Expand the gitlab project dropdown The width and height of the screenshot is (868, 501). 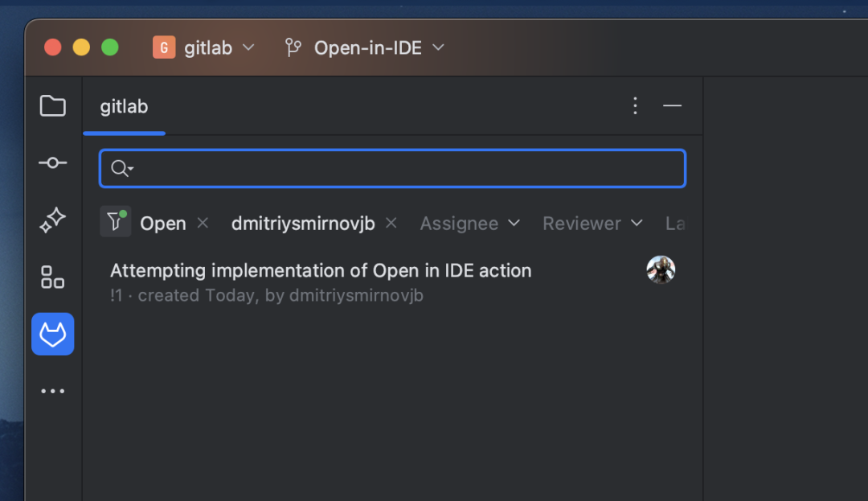coord(219,48)
